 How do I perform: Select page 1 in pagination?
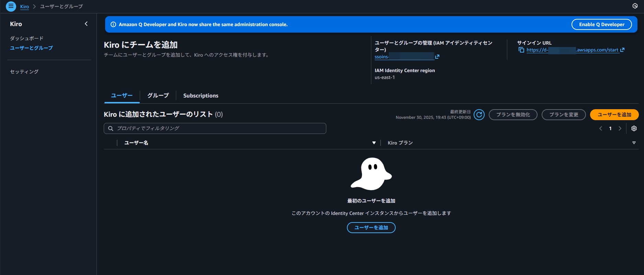tap(610, 128)
